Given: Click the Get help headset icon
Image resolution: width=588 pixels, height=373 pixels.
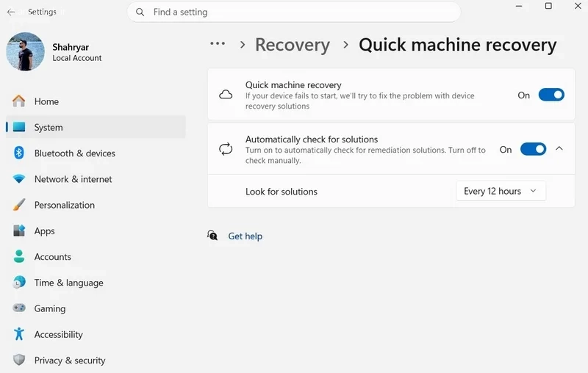Looking at the screenshot, I should pos(212,235).
